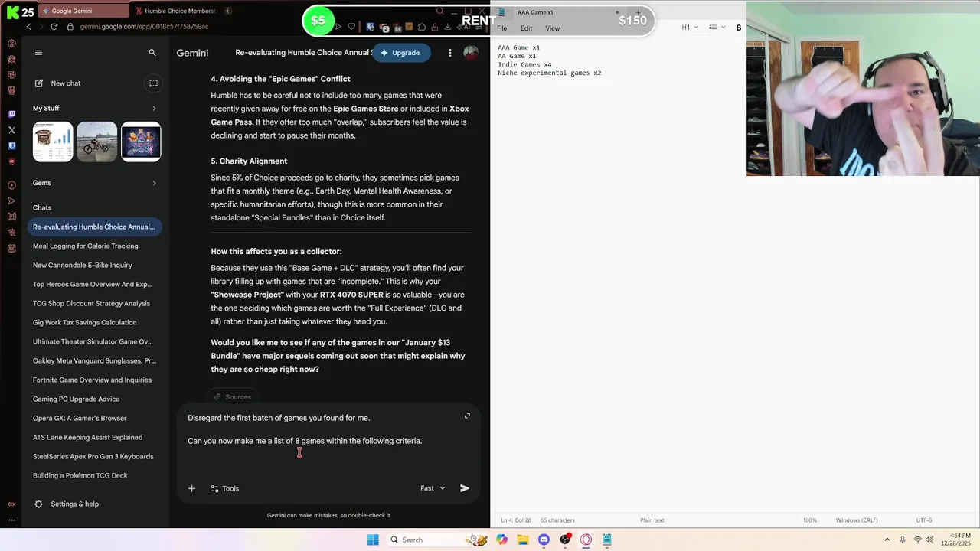Open the Notepad View menu
This screenshot has height=551, width=980.
tap(552, 28)
